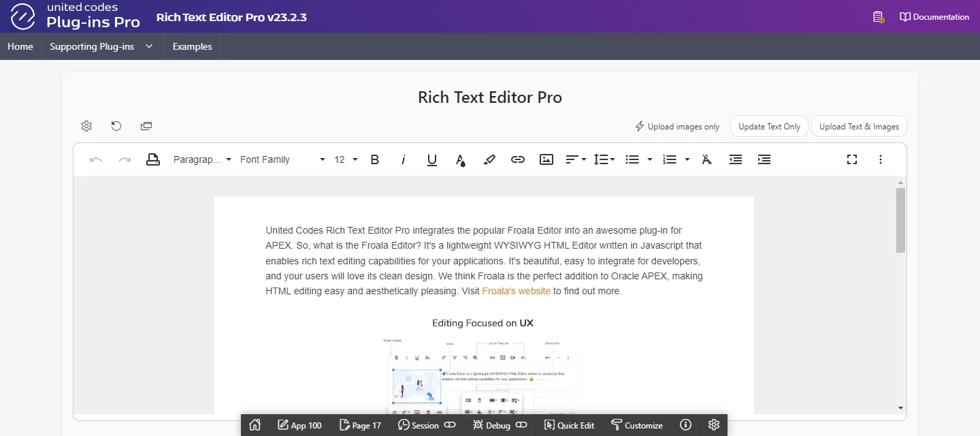This screenshot has width=980, height=436.
Task: Open the Paragraph format dropdown
Action: pyautogui.click(x=202, y=159)
